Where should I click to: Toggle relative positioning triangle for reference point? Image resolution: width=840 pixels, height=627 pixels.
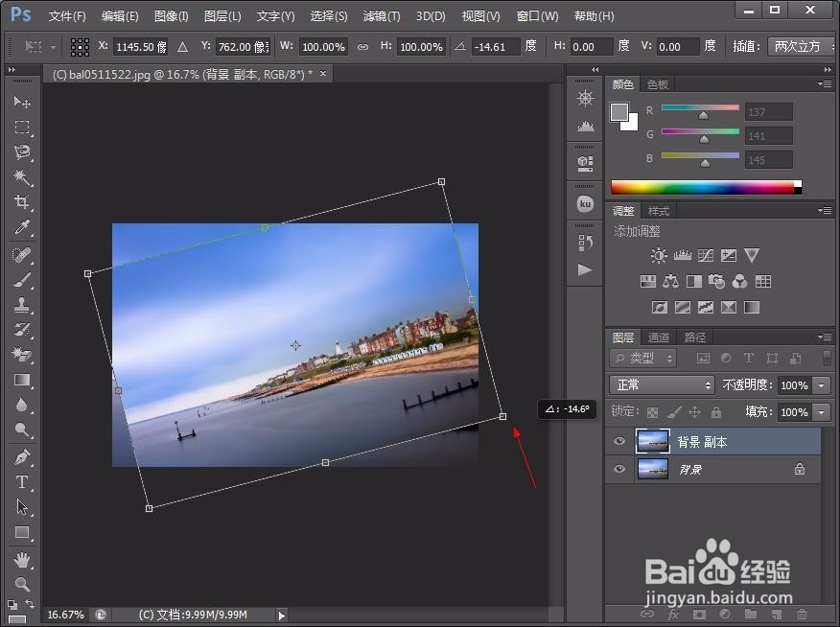(183, 47)
